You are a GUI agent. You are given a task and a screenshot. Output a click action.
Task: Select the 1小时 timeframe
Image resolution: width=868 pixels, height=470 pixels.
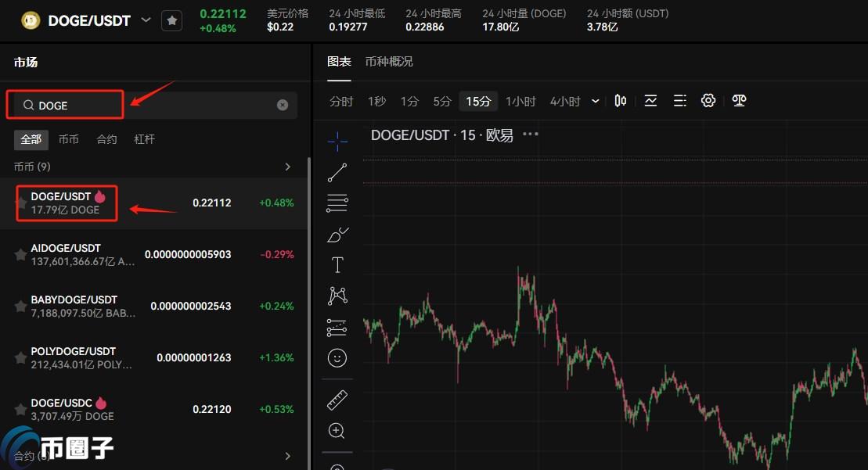point(520,101)
